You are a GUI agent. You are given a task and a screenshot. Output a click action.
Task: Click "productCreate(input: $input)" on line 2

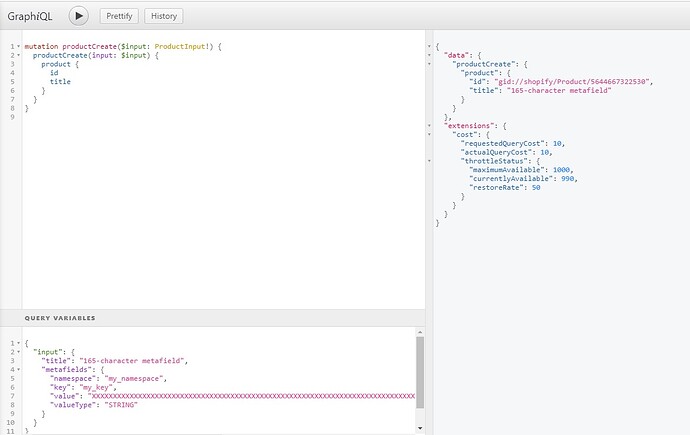click(x=92, y=55)
